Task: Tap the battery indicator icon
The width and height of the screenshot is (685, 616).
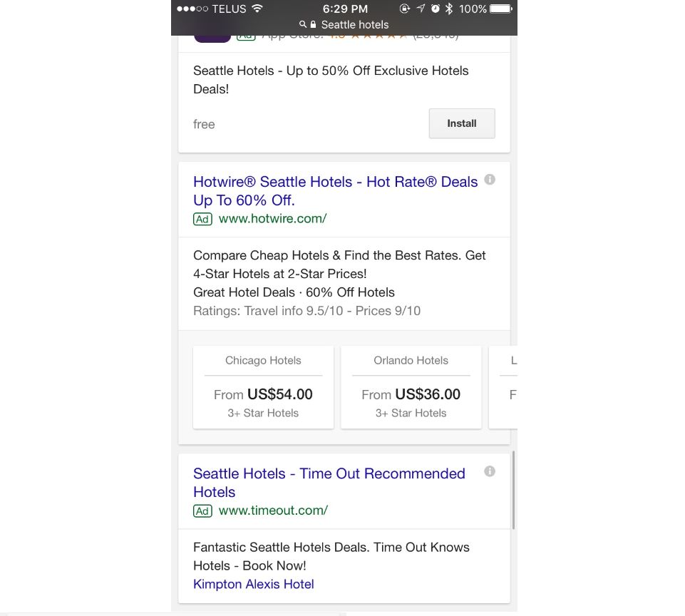Action: (x=500, y=9)
